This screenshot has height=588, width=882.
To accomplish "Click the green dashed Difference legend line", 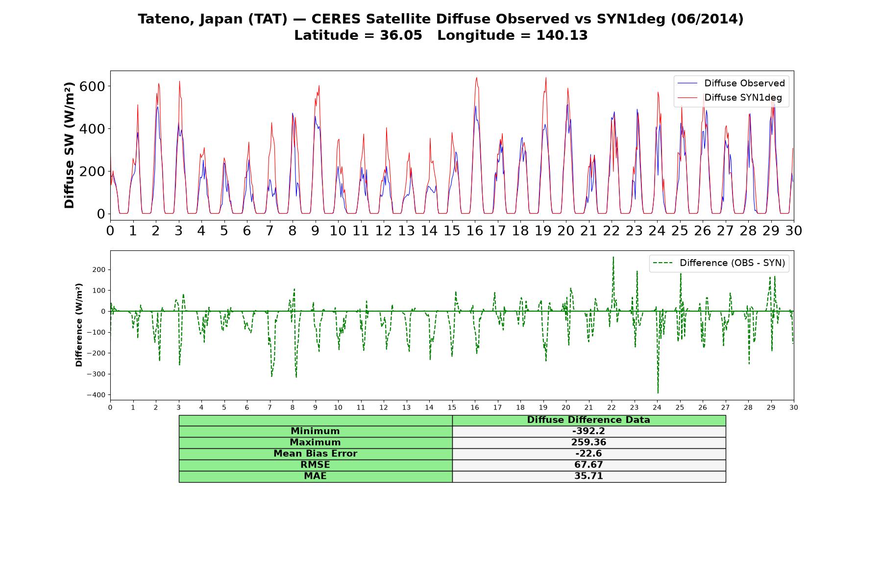I will pyautogui.click(x=663, y=263).
